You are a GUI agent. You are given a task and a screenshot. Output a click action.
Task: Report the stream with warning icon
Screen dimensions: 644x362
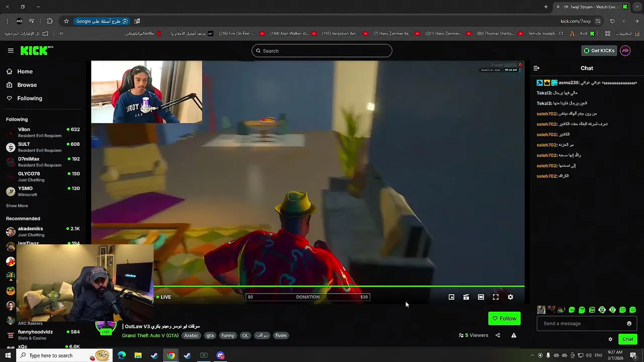(514, 335)
